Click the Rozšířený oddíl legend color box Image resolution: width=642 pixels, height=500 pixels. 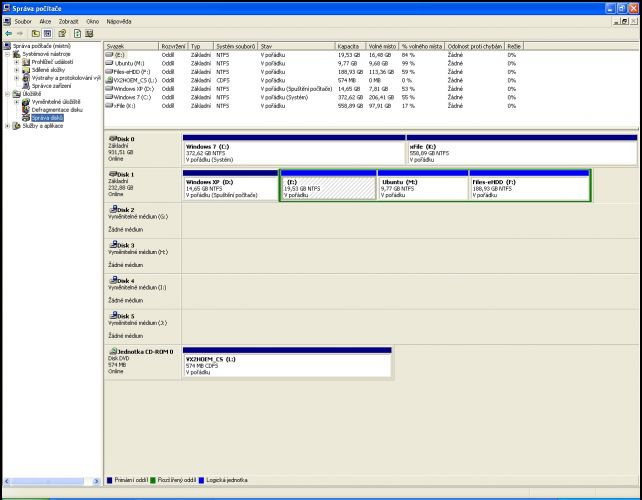[153, 480]
